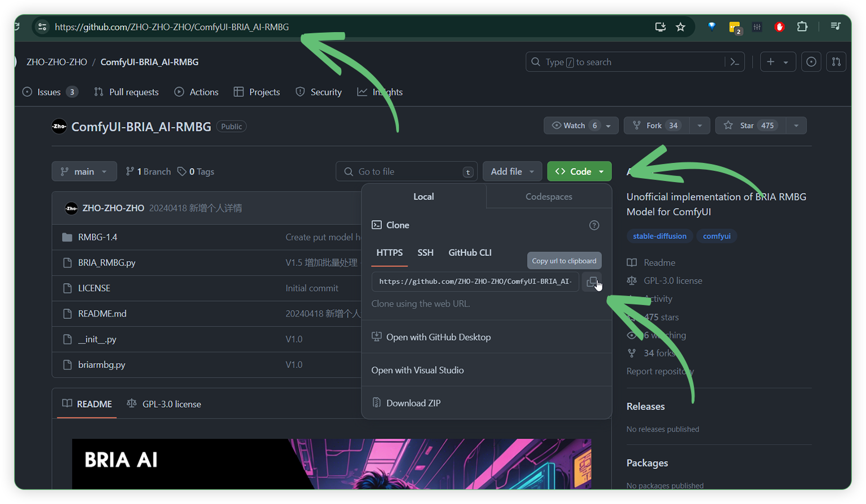Viewport: 866px width, 504px height.
Task: Open the Projects tab
Action: [x=257, y=92]
